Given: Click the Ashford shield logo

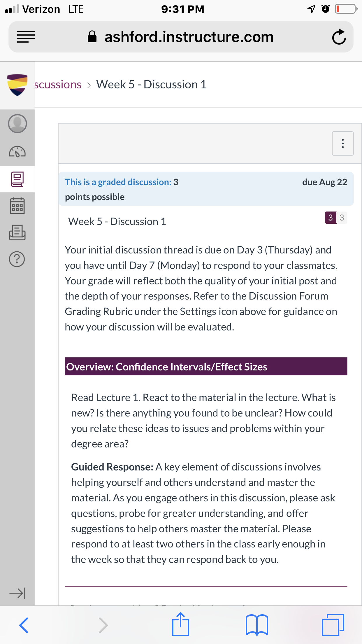Looking at the screenshot, I should 17,85.
